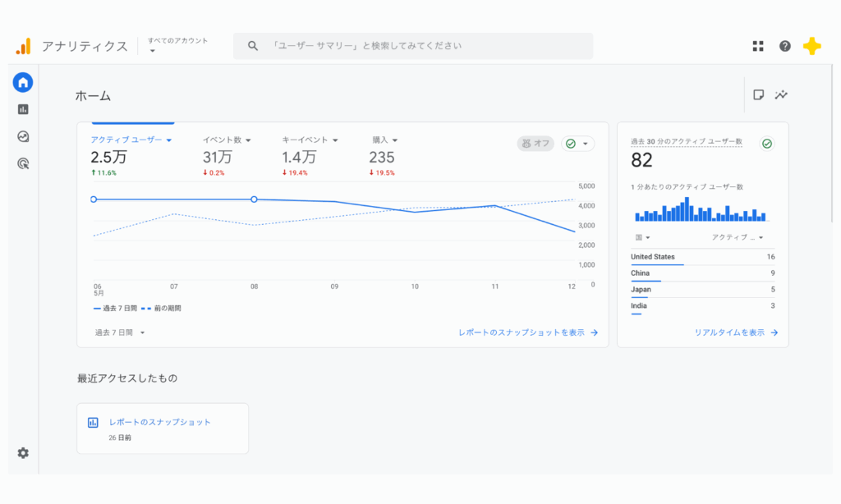841x504 pixels.
Task: Open the Reports bar-chart icon in sidebar
Action: 23,109
